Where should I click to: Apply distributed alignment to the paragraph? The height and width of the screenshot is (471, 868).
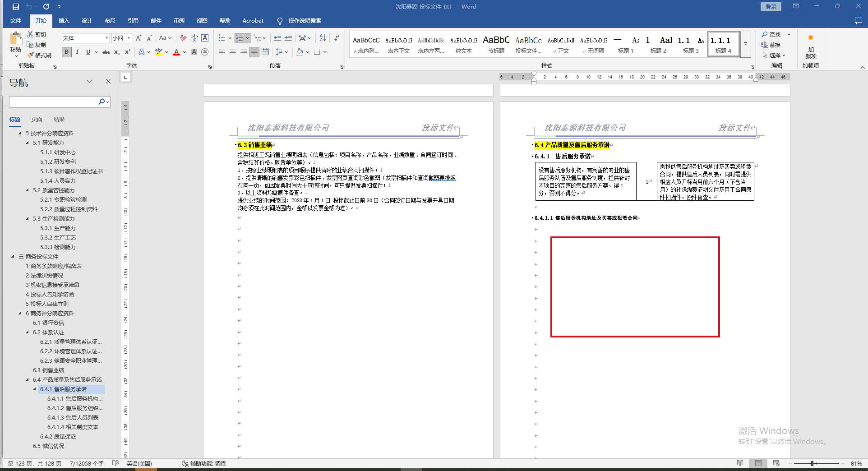coord(265,52)
